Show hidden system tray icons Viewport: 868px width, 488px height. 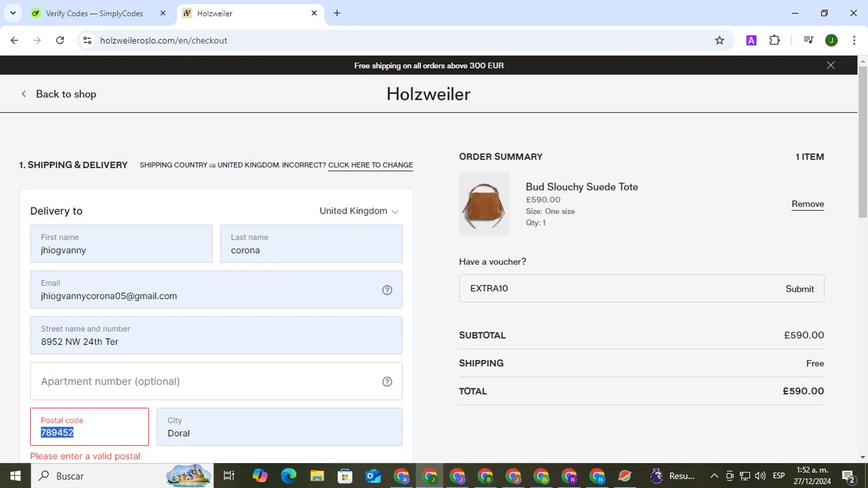714,476
